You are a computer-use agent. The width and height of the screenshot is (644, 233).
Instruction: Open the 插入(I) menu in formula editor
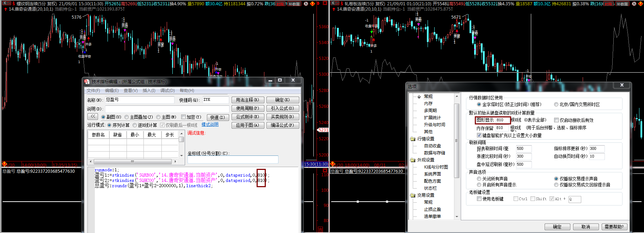(x=149, y=91)
